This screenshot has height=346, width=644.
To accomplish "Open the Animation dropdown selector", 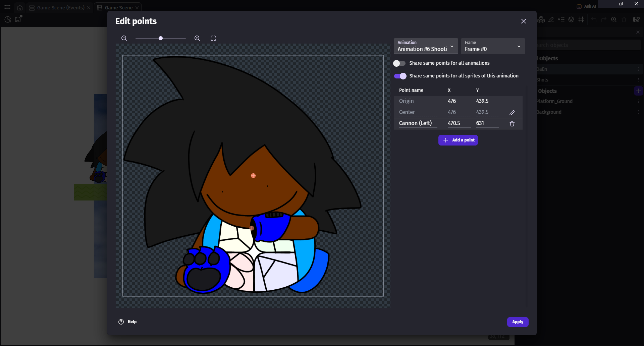I will (425, 46).
